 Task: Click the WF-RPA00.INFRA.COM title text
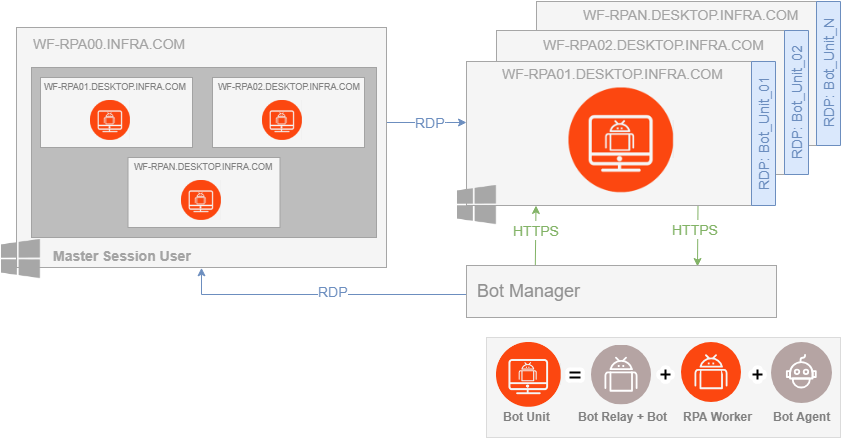(109, 44)
